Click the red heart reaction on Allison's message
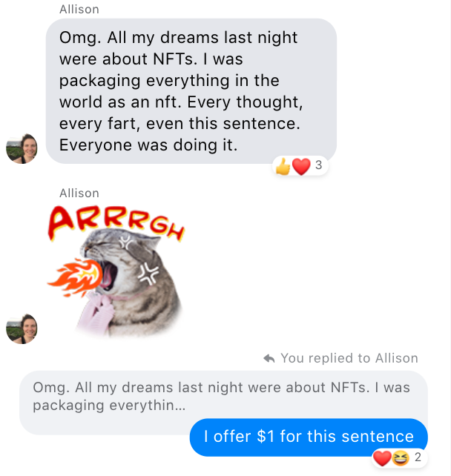Viewport: 451px width, 476px height. (301, 166)
